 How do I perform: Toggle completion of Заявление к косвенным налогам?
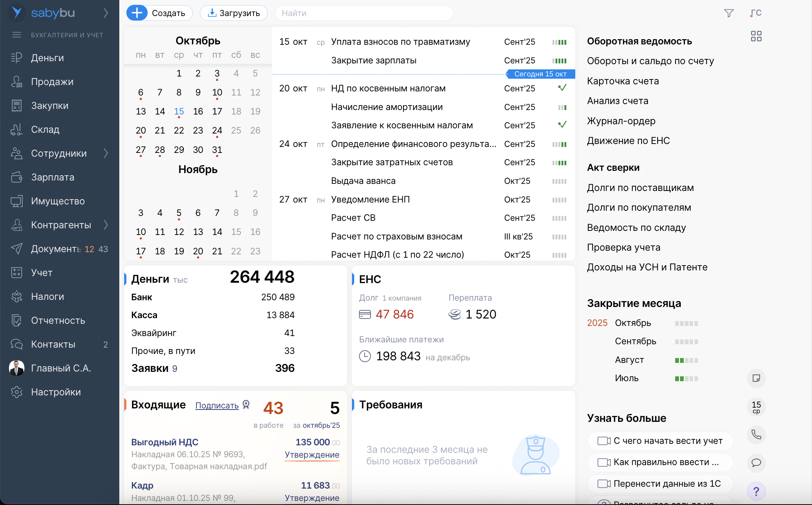(x=563, y=125)
